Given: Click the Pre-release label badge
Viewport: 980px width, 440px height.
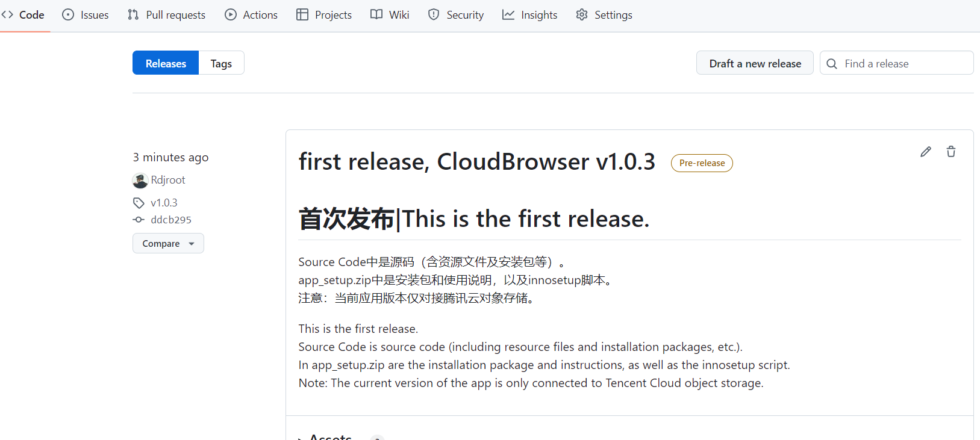Looking at the screenshot, I should click(702, 163).
